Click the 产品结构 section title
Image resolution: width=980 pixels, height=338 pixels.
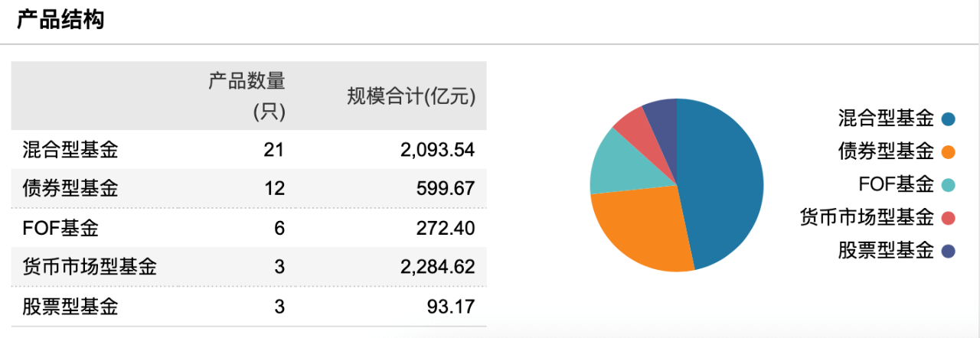pos(60,21)
